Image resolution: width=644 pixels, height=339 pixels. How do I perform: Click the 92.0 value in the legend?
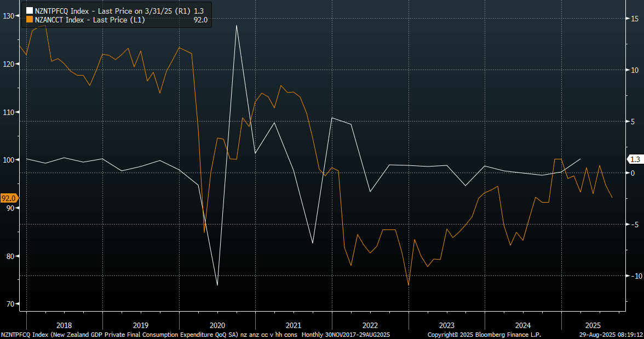[200, 20]
